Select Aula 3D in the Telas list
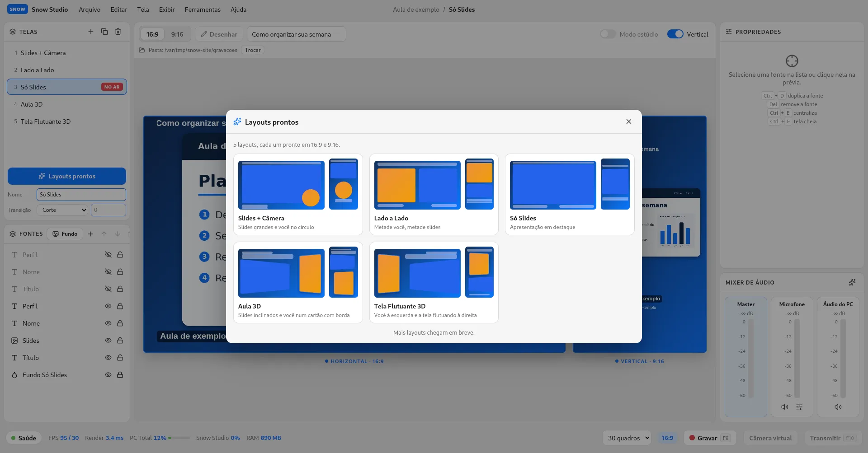Screen dimensions: 868x453 (x=67, y=104)
